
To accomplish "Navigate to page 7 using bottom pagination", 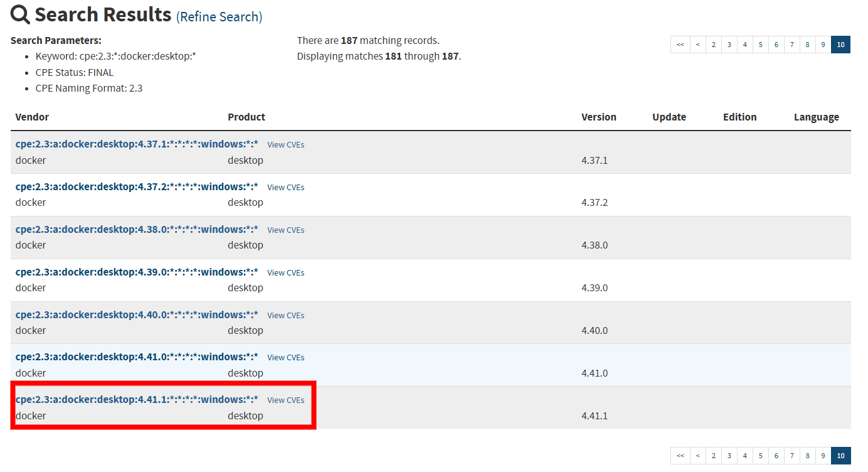I will click(x=791, y=456).
